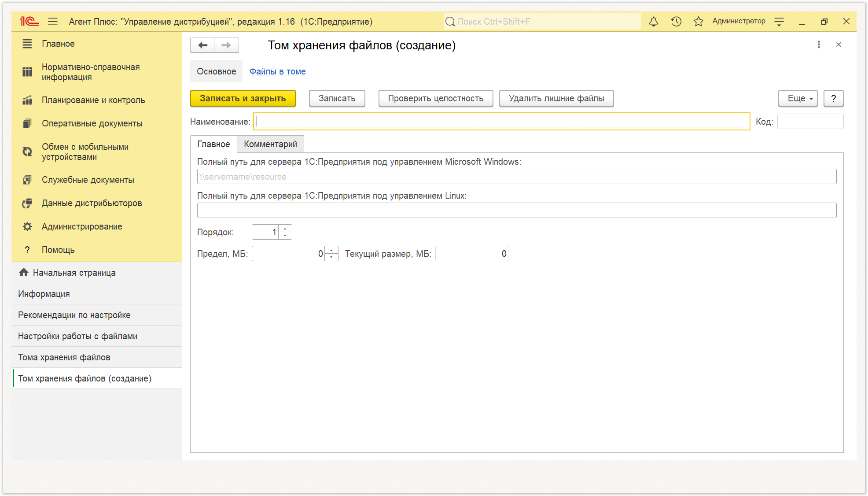Increase Предел, МБ with up arrow

tap(331, 250)
